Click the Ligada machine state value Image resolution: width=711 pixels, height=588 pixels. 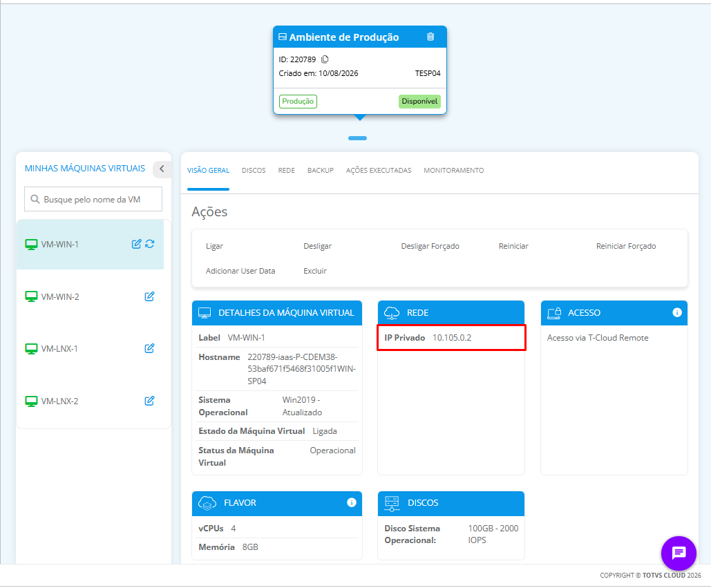click(325, 431)
